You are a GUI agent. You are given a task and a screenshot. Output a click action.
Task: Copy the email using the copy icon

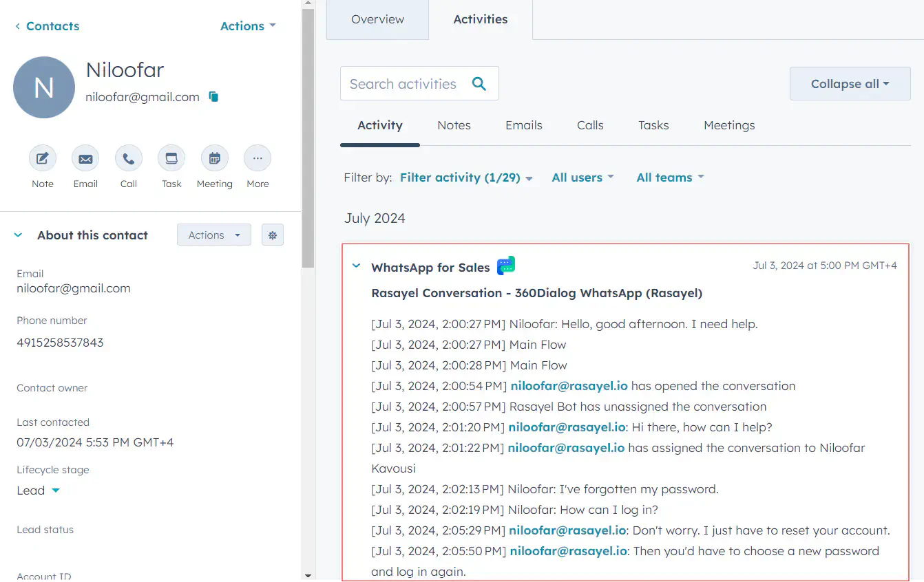[x=213, y=97]
